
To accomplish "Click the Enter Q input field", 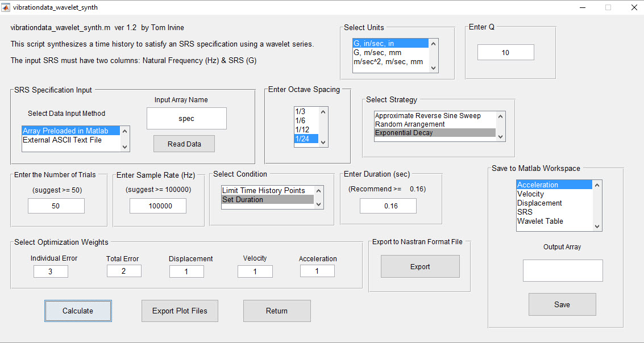I will (505, 52).
